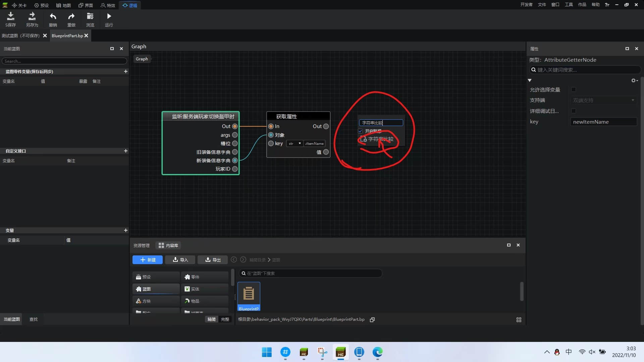Click the 导出 export button
The height and width of the screenshot is (362, 644).
(213, 260)
